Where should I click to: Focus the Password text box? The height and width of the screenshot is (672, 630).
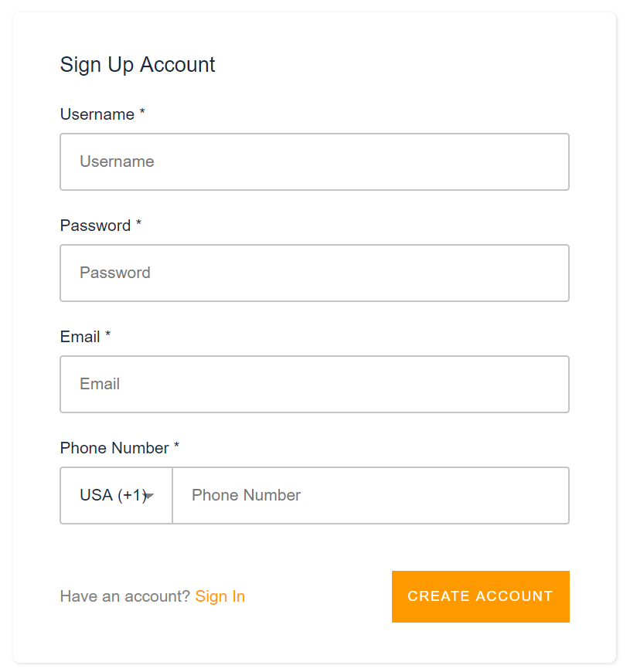pos(315,273)
